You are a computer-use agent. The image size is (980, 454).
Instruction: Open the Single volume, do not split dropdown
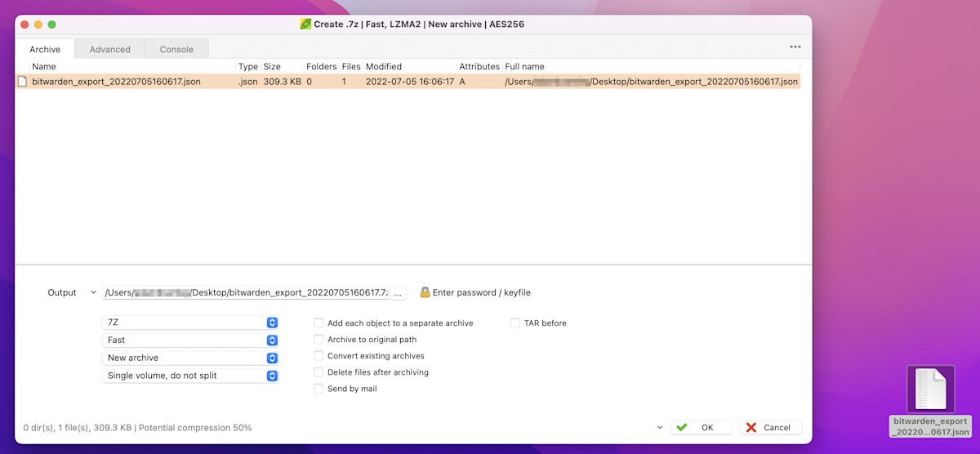[x=190, y=376]
